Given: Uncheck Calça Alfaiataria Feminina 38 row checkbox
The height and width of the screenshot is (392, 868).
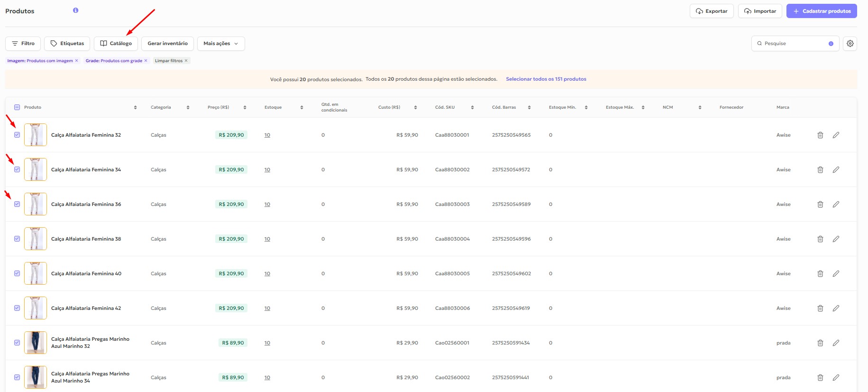Looking at the screenshot, I should pyautogui.click(x=17, y=239).
